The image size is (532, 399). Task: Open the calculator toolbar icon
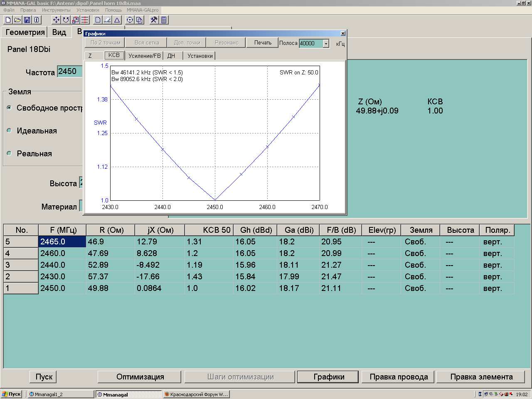(164, 20)
